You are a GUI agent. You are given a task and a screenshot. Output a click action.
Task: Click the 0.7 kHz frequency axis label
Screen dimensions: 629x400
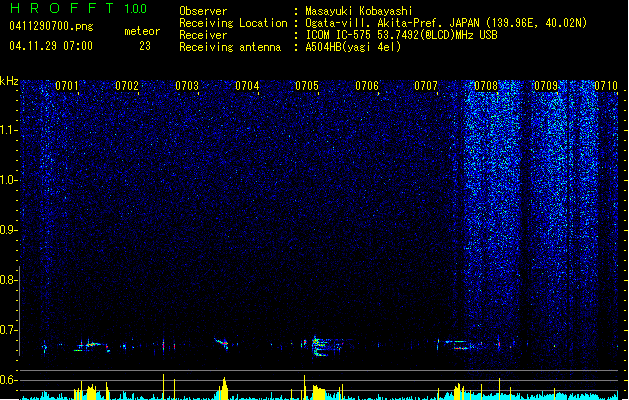coord(8,330)
